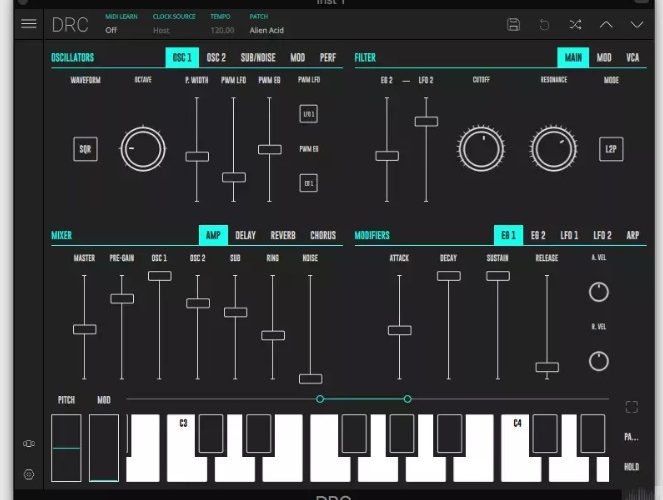
Task: Click the mixer OSC 2 slider handle
Action: (198, 303)
